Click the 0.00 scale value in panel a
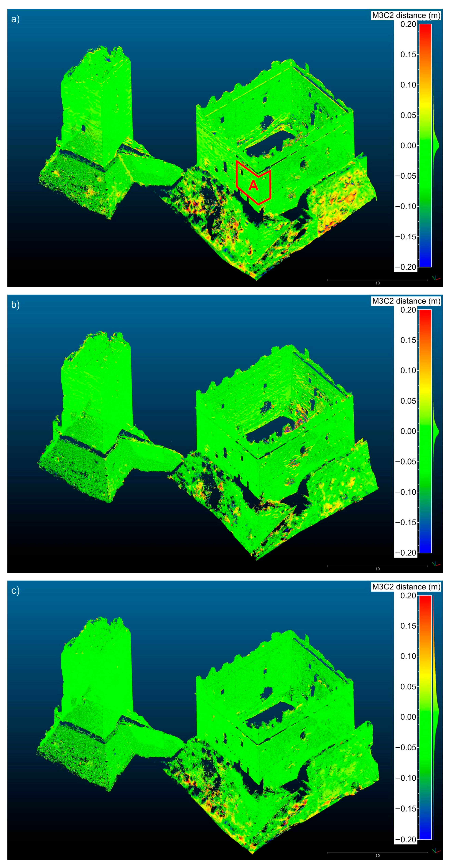This screenshot has height=868, width=451. (408, 146)
